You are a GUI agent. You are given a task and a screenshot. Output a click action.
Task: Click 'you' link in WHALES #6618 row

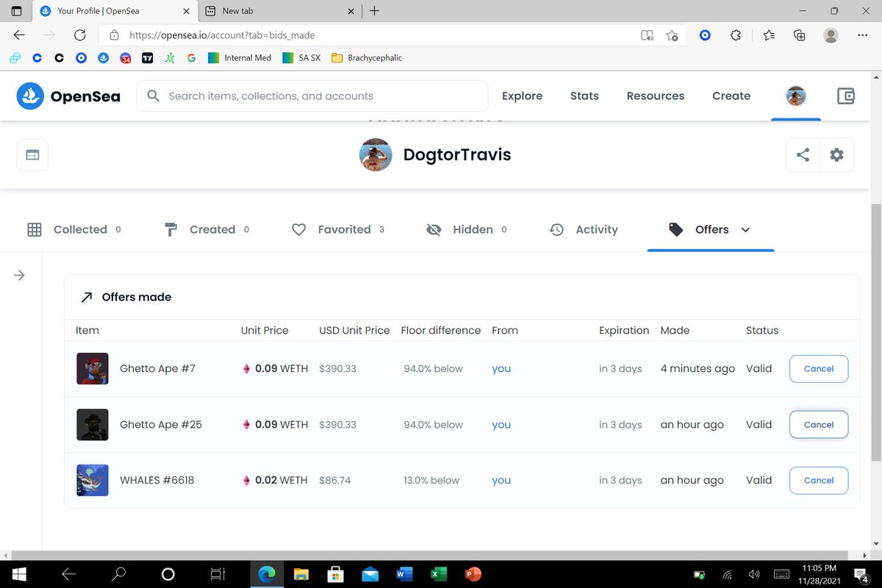point(501,480)
